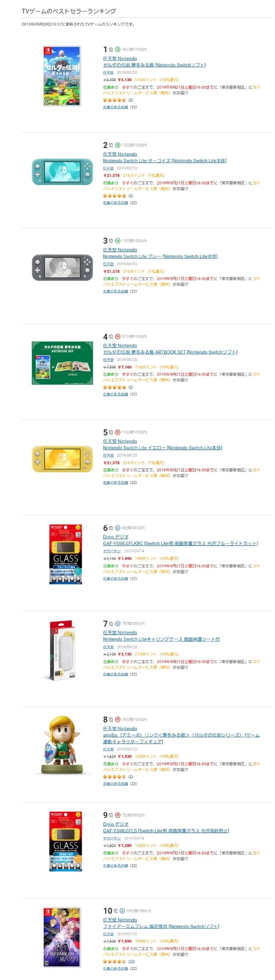Open the Nintendo Switch Lite ターコイズ product link
Viewport: 275px width, 980px height.
165,161
